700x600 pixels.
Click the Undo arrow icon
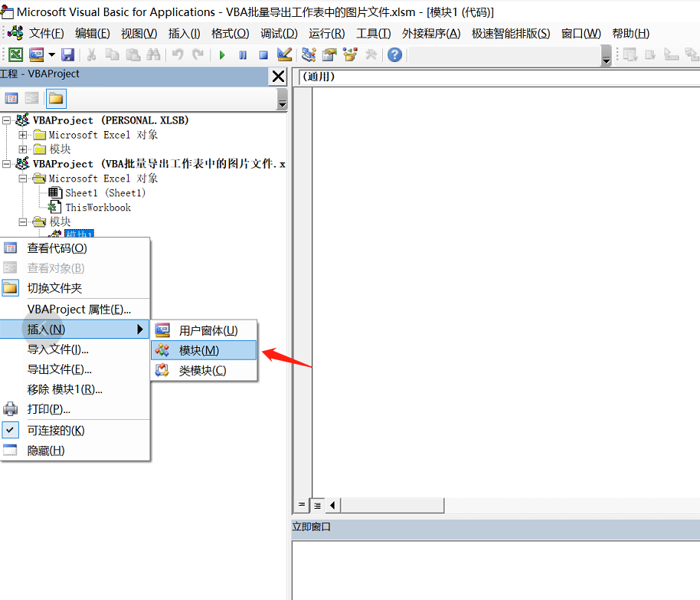[178, 55]
